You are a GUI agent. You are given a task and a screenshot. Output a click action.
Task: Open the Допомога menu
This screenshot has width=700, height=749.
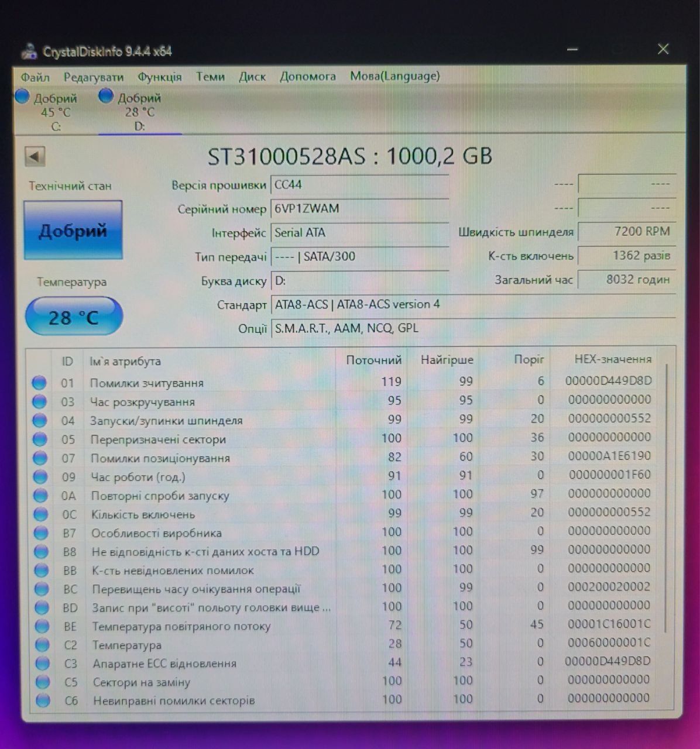click(x=308, y=76)
